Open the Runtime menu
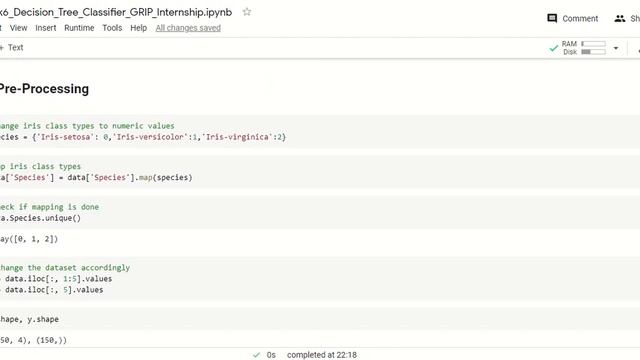This screenshot has width=640, height=360. click(79, 28)
